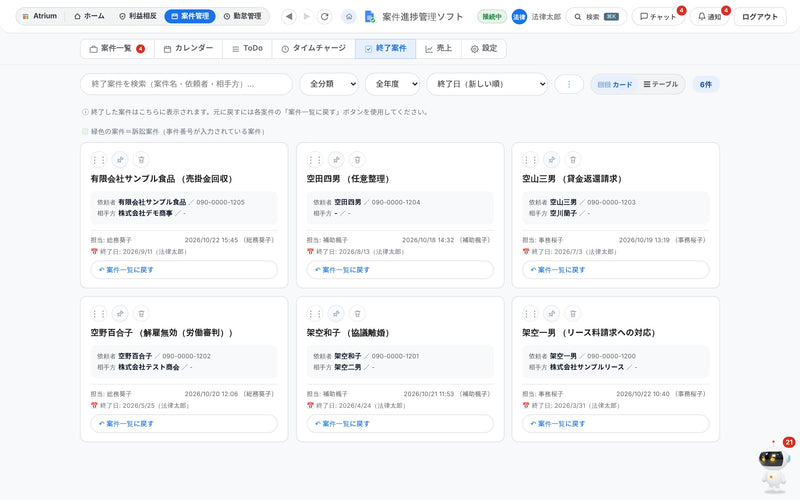Image resolution: width=800 pixels, height=500 pixels.
Task: Open the チャット button
Action: point(658,17)
